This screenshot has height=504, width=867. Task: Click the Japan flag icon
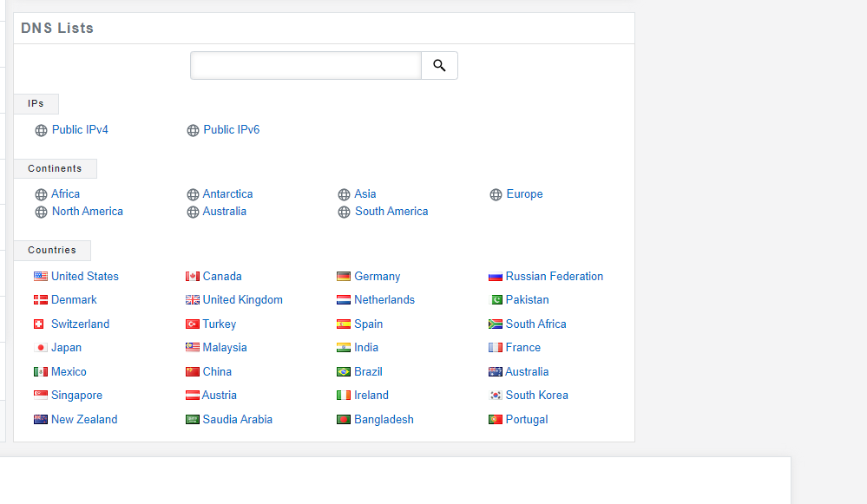point(41,348)
